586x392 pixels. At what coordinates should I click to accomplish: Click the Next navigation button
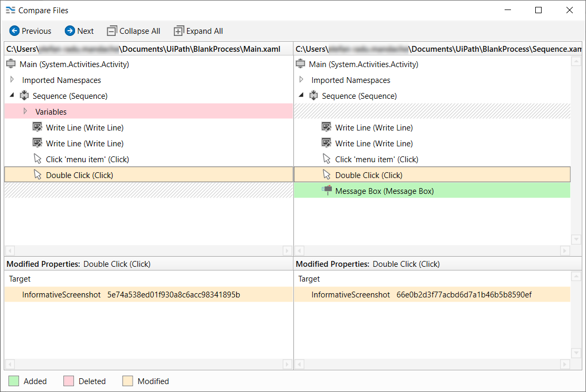click(79, 31)
